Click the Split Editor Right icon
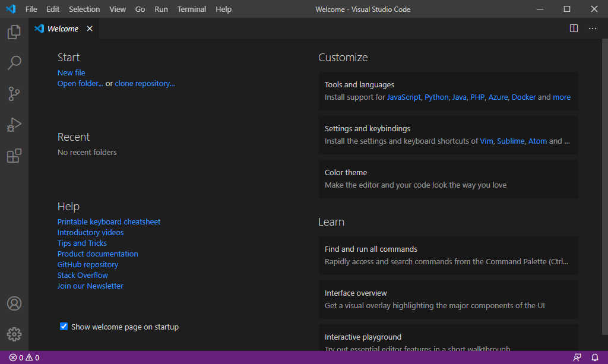608x364 pixels. coord(574,29)
